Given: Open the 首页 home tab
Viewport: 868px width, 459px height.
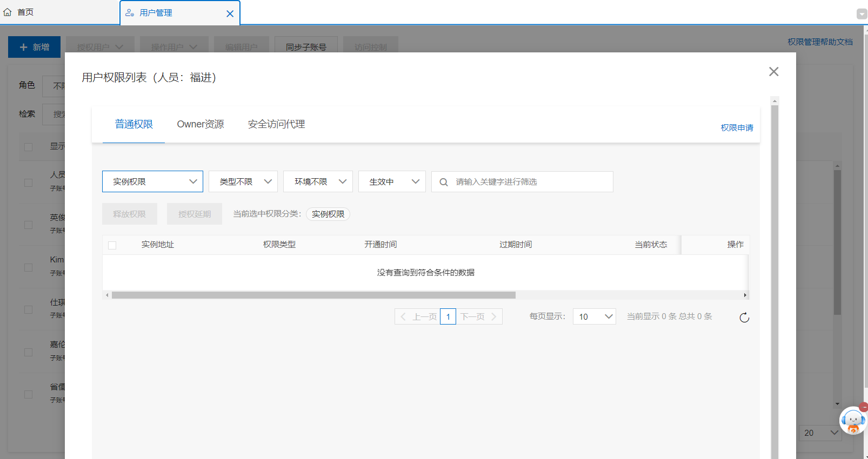Looking at the screenshot, I should point(18,12).
